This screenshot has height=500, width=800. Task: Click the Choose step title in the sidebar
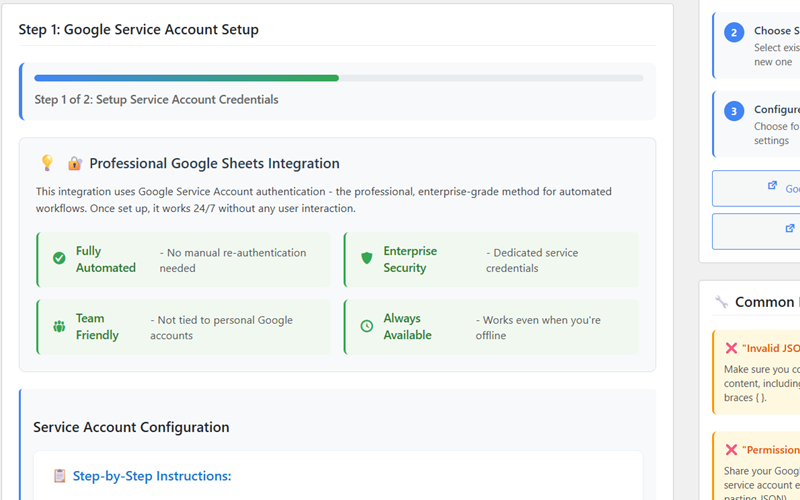(x=777, y=31)
